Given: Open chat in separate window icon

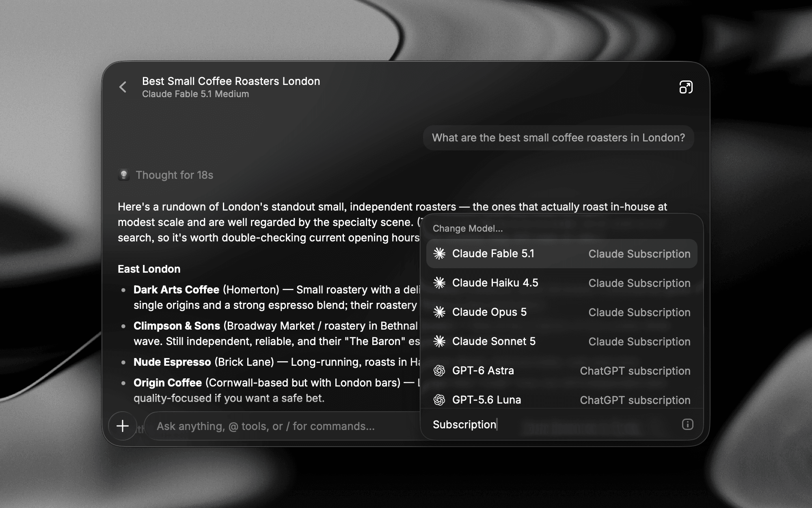Looking at the screenshot, I should (686, 87).
